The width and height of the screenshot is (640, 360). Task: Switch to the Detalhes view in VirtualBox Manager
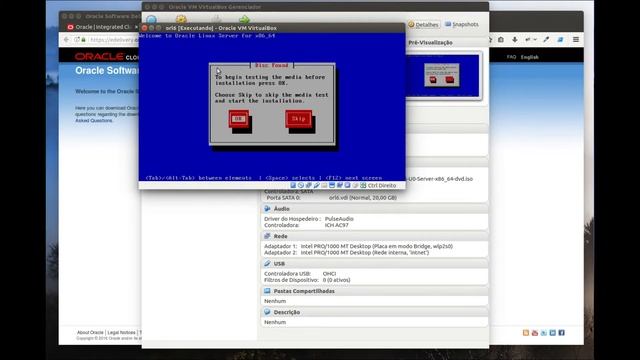[423, 24]
